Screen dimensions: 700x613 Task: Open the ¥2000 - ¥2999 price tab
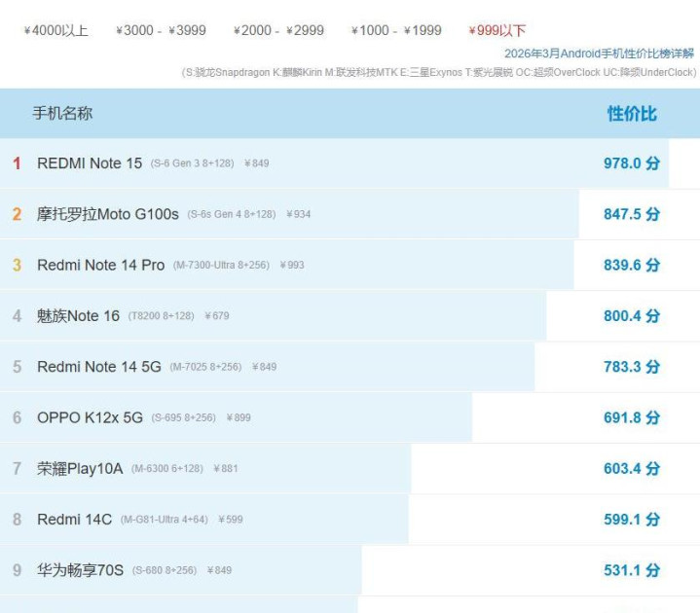coord(278,30)
